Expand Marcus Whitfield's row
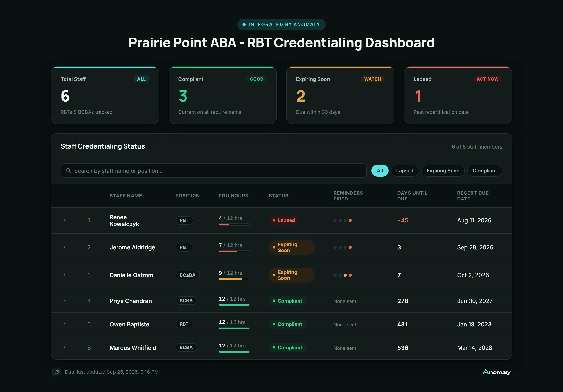The image size is (563, 392). (x=65, y=347)
